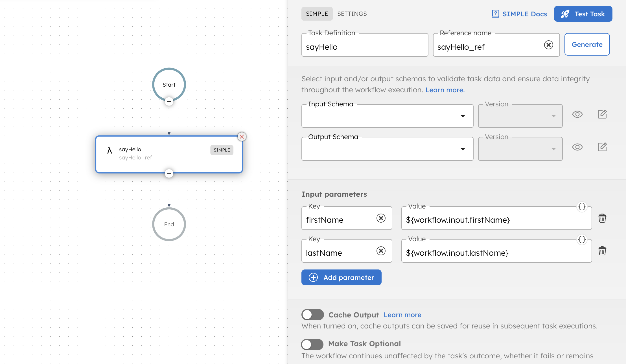Enable the Cache Output toggle
The image size is (626, 364).
[x=312, y=315]
